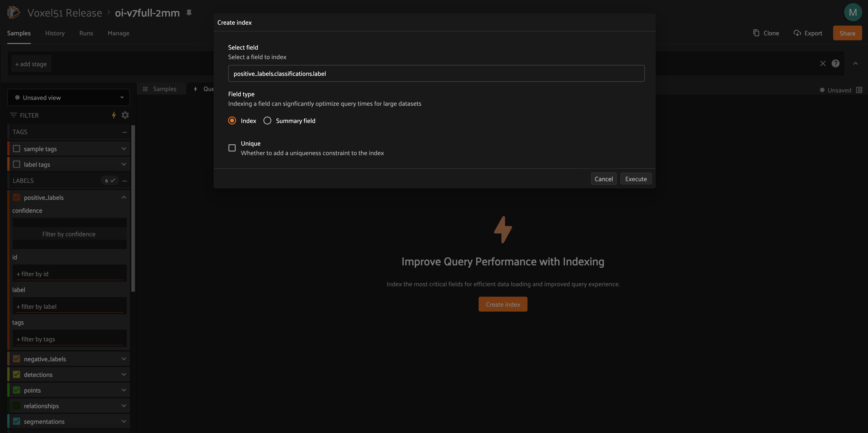Collapse the LABELS group minus icon
Image resolution: width=868 pixels, height=433 pixels.
(x=124, y=181)
